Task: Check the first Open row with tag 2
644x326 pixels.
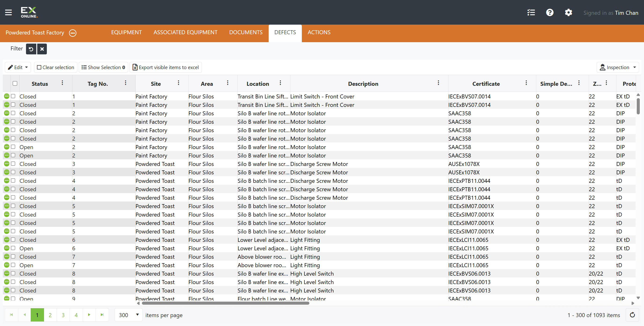Action: (13, 147)
